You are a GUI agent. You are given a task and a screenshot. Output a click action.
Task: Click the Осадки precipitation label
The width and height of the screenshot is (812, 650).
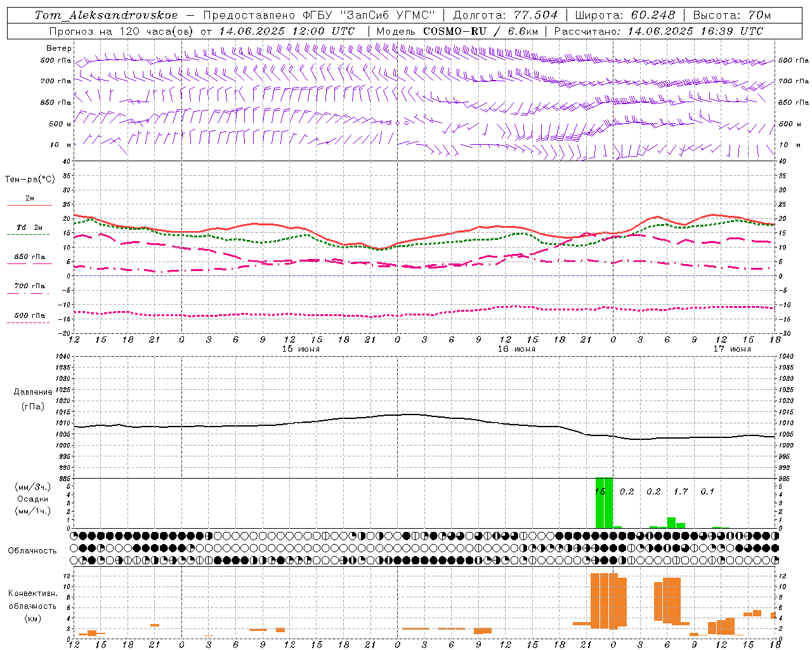pyautogui.click(x=33, y=499)
